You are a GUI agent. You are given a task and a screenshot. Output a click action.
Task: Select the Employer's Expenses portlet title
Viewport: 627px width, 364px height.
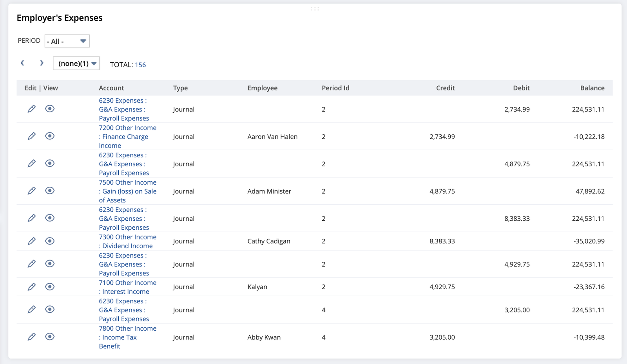pyautogui.click(x=60, y=18)
